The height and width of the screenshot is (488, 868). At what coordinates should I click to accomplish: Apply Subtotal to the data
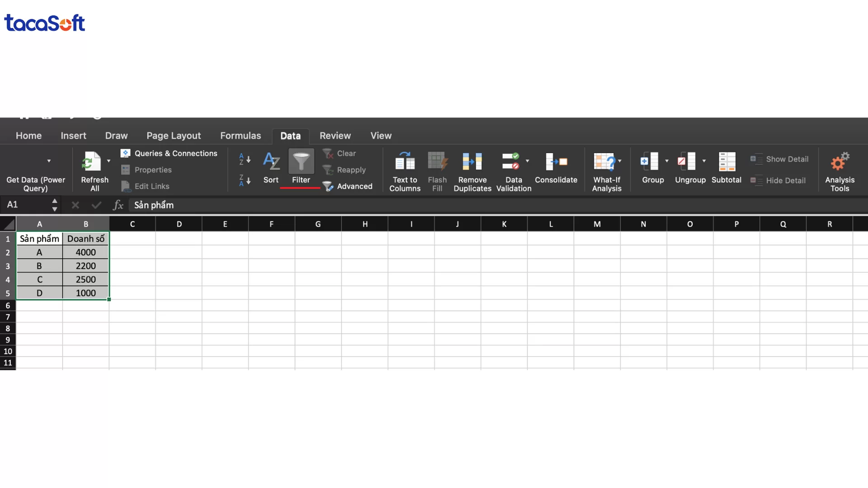tap(726, 167)
